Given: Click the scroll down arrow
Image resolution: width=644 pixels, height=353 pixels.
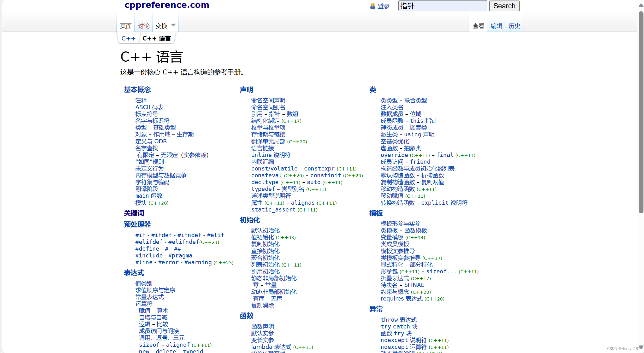Looking at the screenshot, I should [641, 347].
